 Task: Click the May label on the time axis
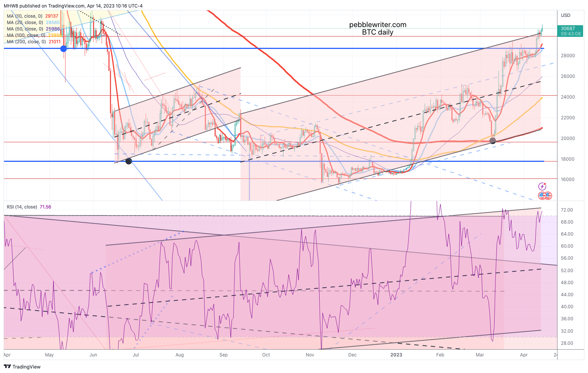click(49, 355)
